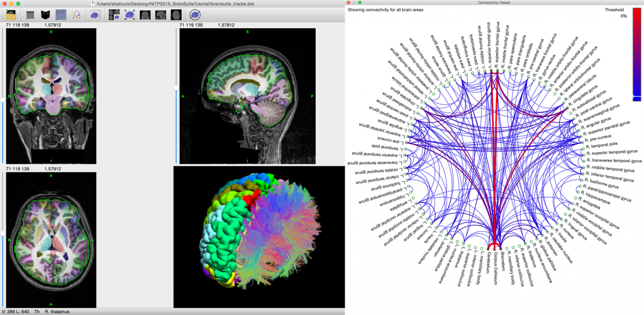Click inside the axial MRI slice view
644x315 pixels.
[50, 239]
